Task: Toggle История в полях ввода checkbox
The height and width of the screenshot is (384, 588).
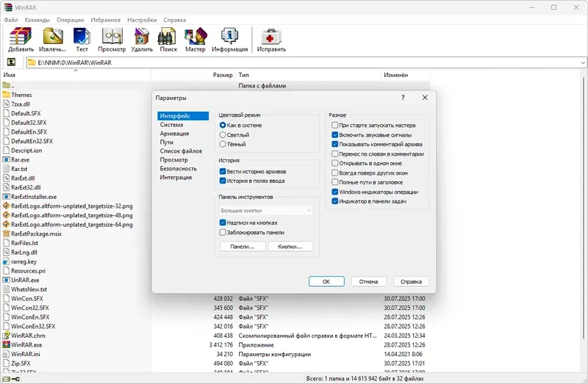Action: click(x=223, y=181)
